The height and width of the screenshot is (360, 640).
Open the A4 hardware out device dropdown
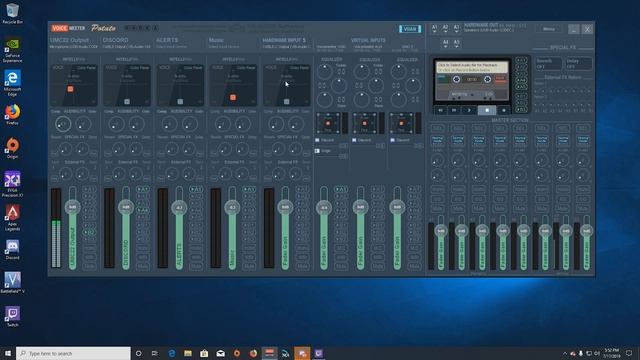[x=445, y=43]
